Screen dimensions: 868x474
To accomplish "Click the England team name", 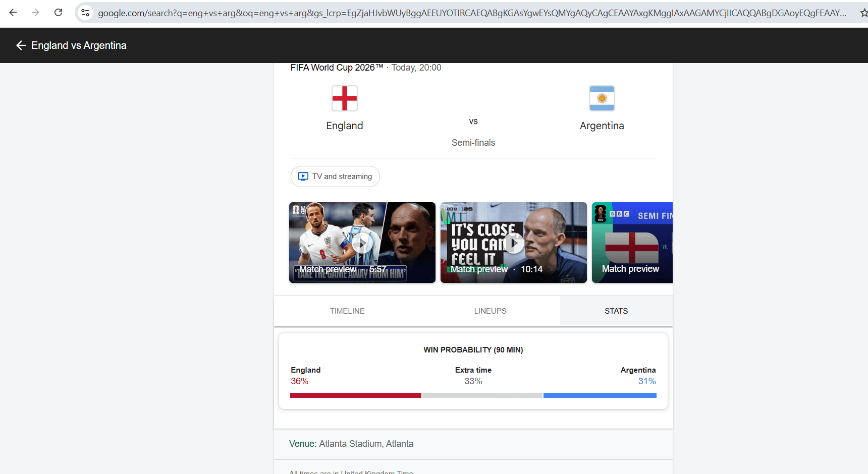I will tap(345, 126).
